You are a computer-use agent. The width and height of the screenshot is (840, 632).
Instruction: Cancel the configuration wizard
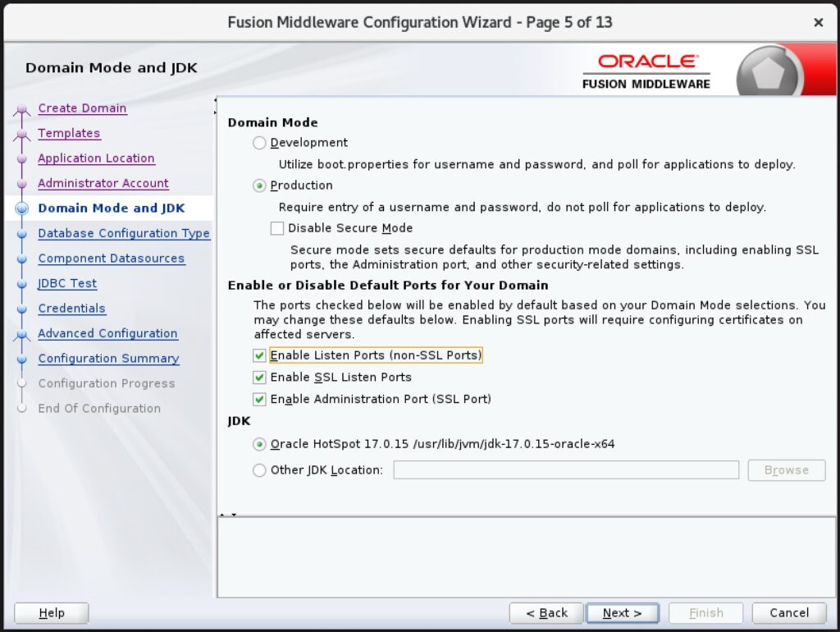pos(789,613)
